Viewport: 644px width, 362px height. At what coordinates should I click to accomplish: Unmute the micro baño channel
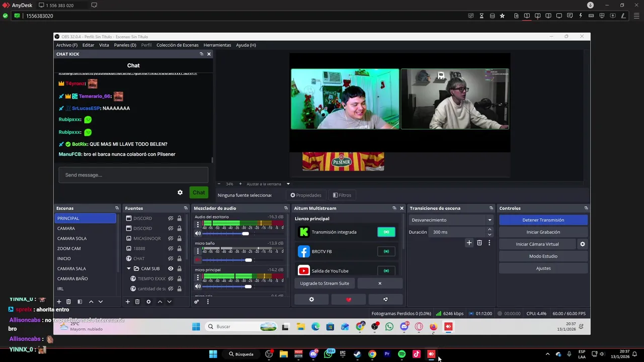click(x=198, y=260)
